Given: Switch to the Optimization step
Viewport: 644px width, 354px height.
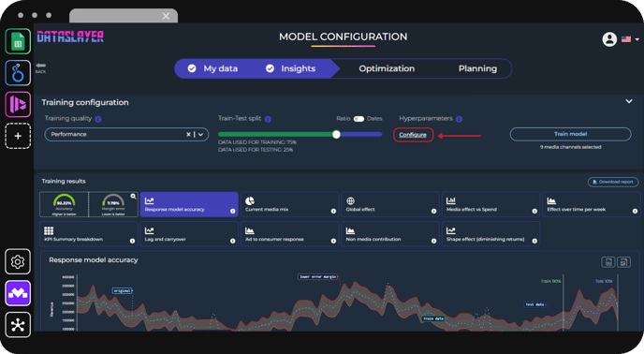Looking at the screenshot, I should pyautogui.click(x=387, y=68).
